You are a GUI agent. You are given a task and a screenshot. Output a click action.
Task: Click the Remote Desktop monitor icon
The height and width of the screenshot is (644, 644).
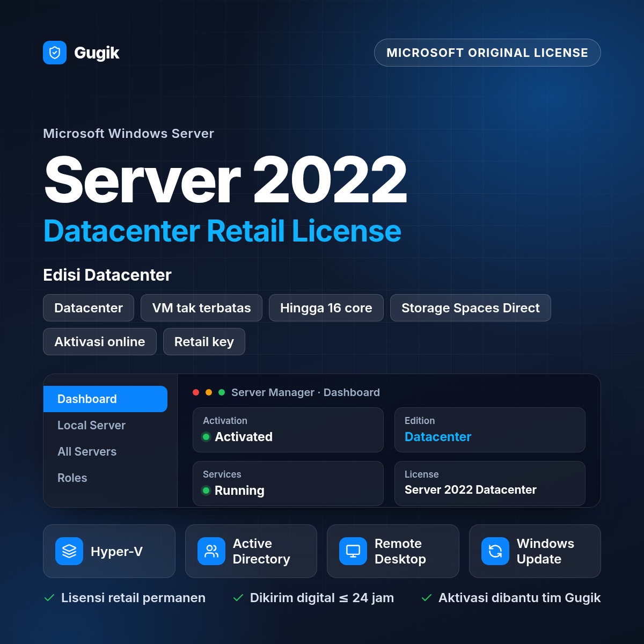tap(353, 551)
